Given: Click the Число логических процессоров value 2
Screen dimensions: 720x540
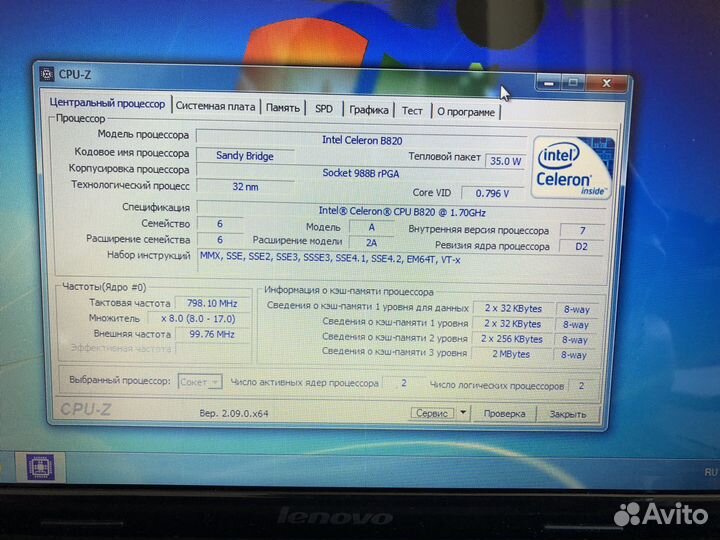Looking at the screenshot, I should [x=581, y=386].
